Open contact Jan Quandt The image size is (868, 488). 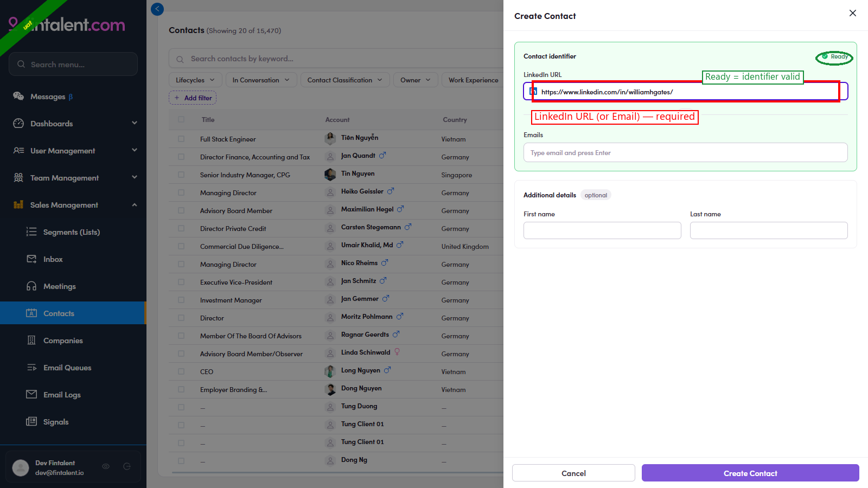[x=358, y=156]
